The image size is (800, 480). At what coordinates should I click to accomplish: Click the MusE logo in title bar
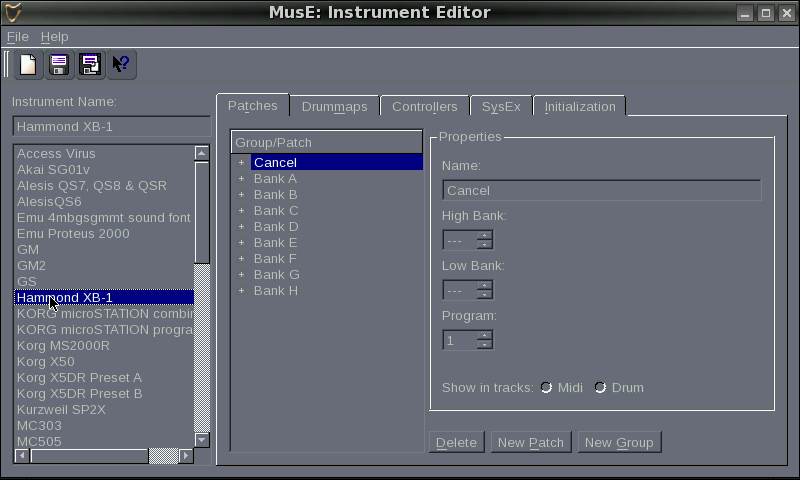point(13,12)
